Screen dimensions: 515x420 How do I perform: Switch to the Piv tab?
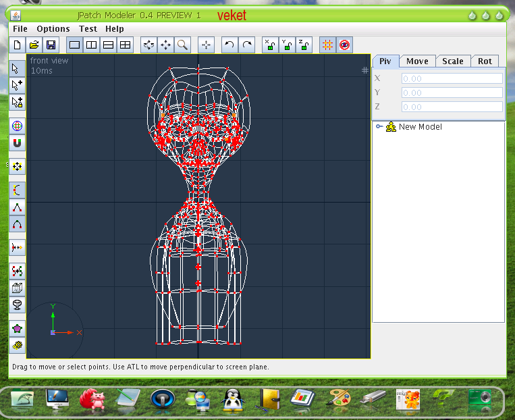click(385, 61)
